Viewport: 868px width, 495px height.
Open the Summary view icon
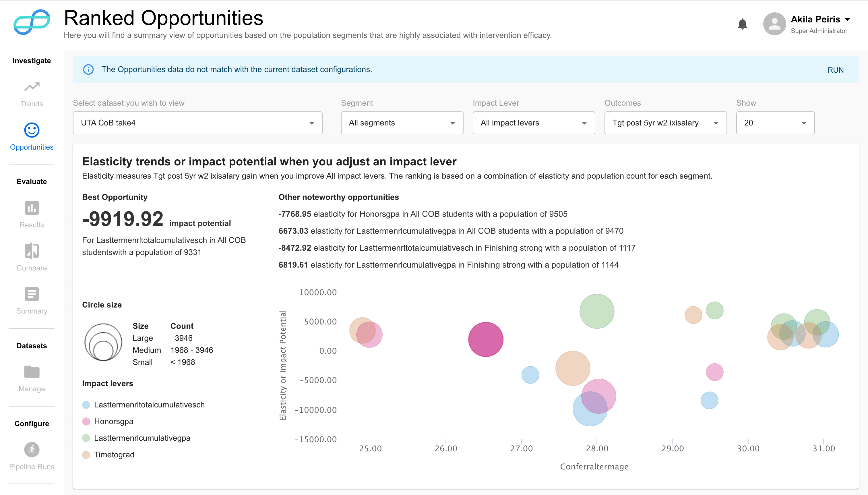(32, 294)
